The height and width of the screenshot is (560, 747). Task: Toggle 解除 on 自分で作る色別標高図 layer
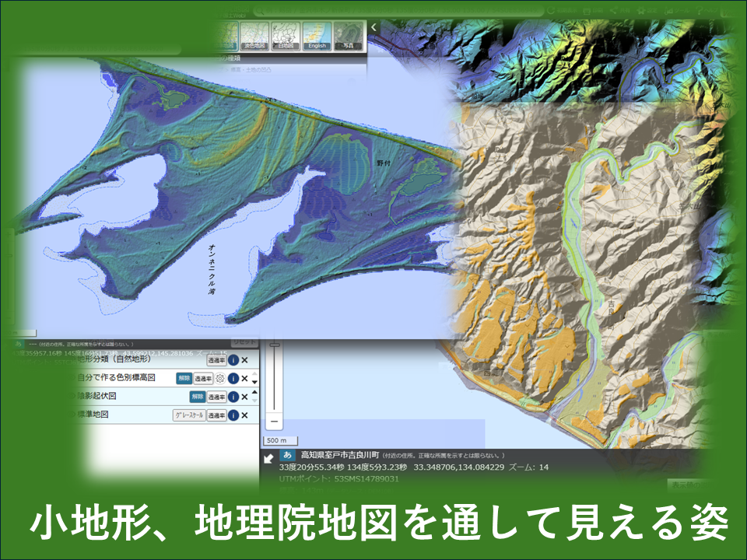click(x=184, y=379)
